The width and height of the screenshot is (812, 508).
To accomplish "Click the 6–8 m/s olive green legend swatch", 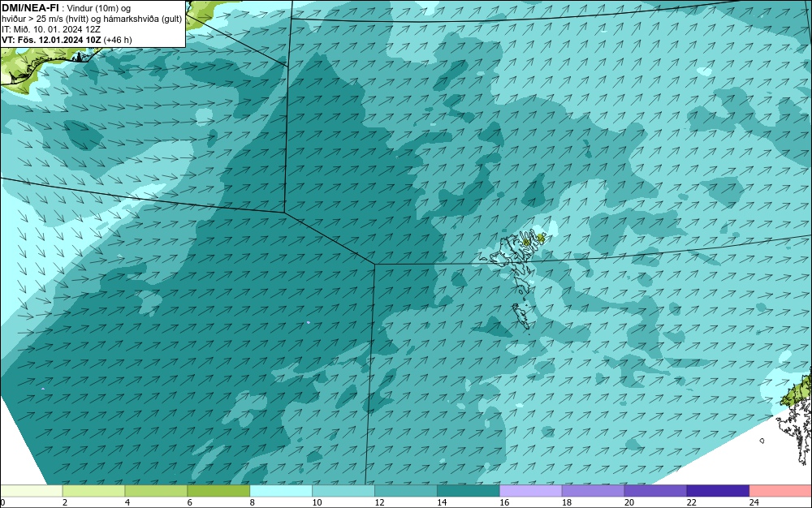I will (218, 491).
